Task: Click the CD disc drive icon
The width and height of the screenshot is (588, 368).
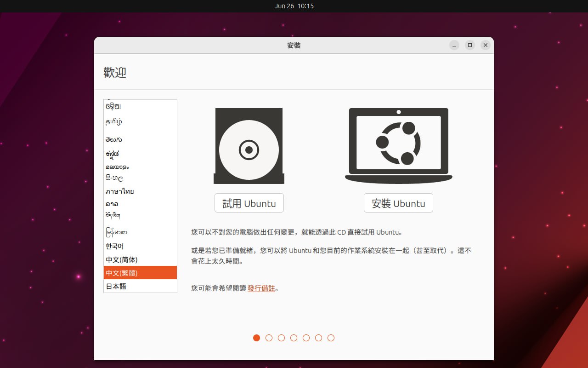Action: click(249, 146)
